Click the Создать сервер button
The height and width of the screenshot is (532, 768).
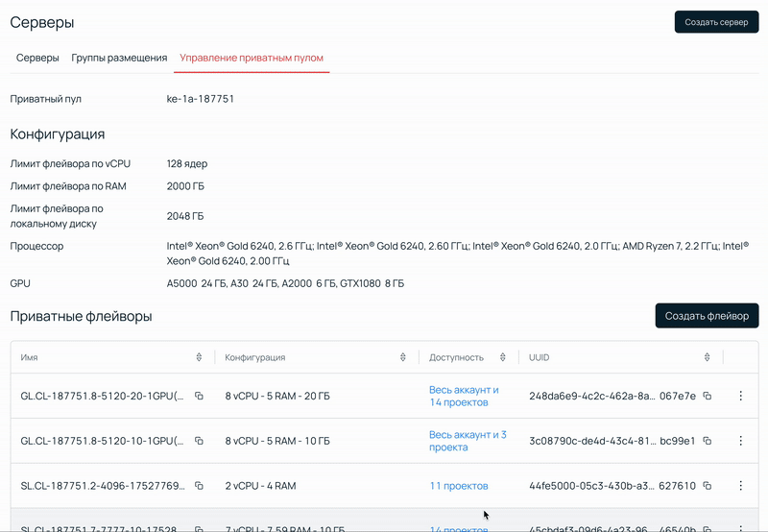point(716,22)
